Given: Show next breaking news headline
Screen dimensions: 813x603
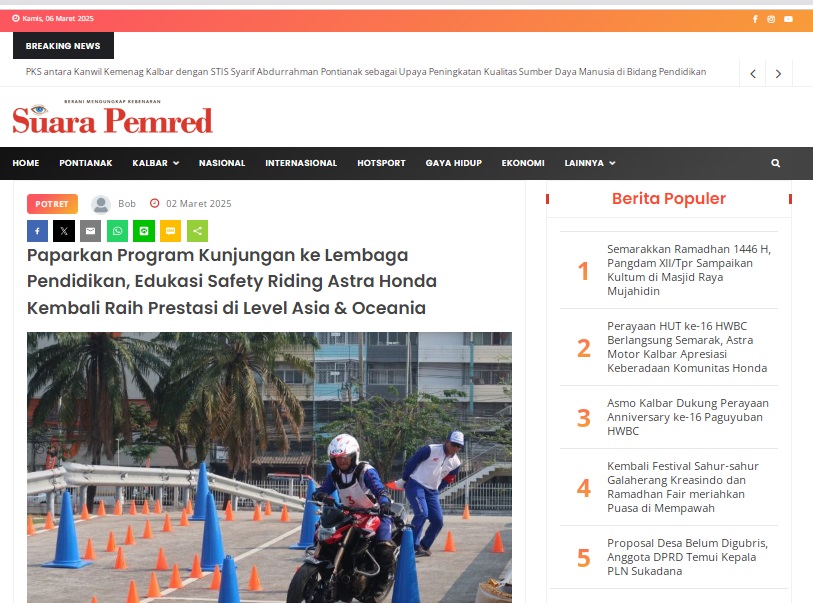Looking at the screenshot, I should pyautogui.click(x=778, y=74).
